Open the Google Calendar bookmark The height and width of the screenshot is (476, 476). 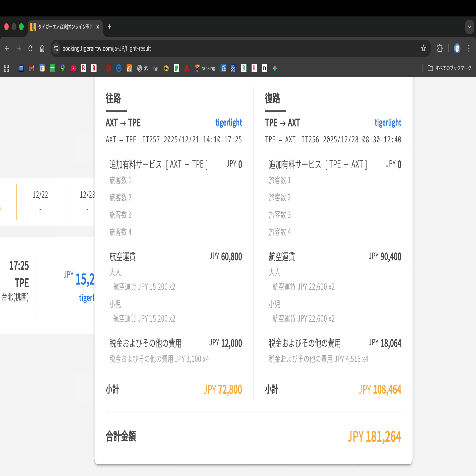click(42, 68)
